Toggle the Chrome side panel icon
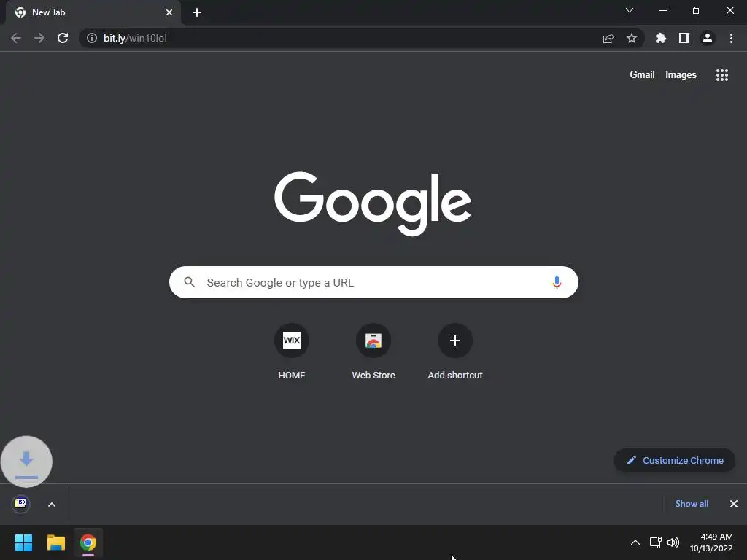Screen dimensions: 747x560 coord(684,38)
